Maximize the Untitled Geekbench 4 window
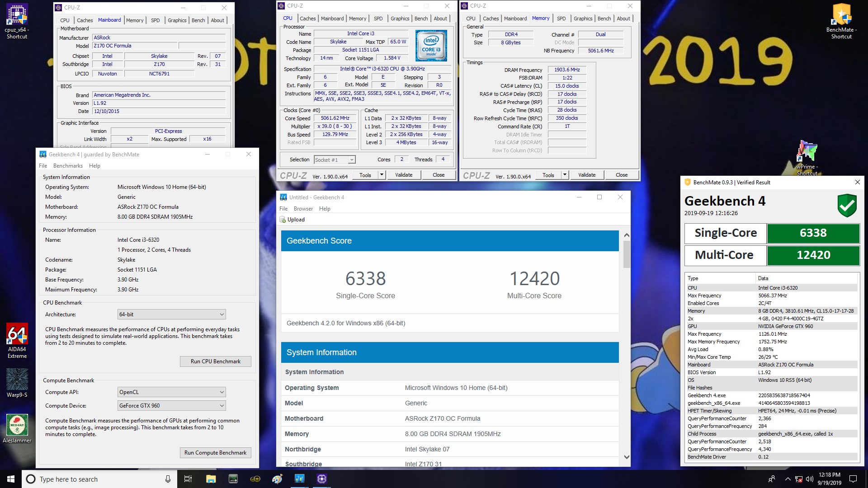Viewport: 868px width, 488px height. (x=599, y=197)
